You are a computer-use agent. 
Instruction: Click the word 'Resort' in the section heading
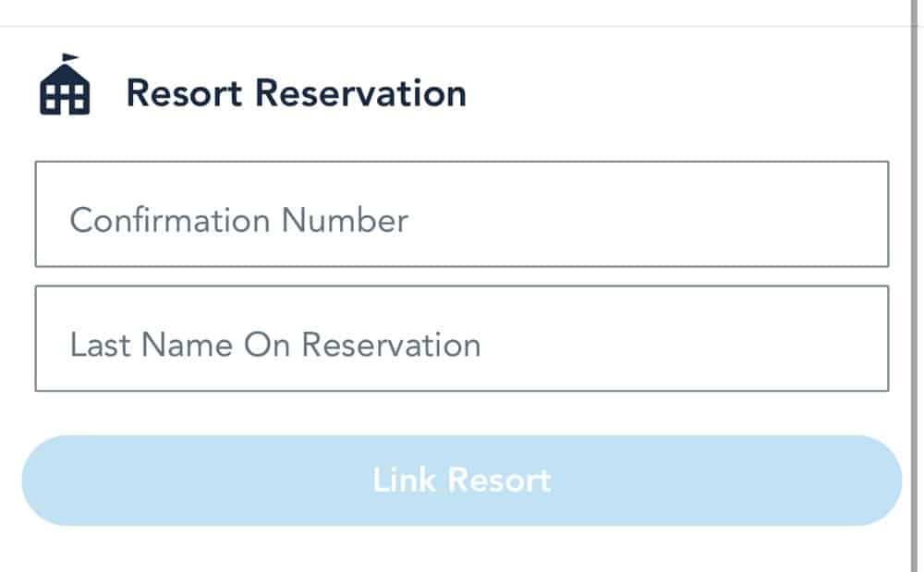click(185, 93)
